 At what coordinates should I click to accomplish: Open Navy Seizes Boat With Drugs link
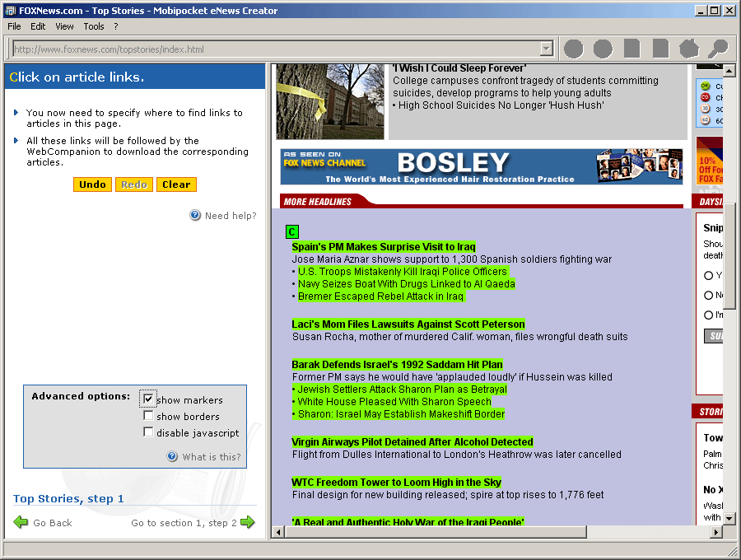pos(407,283)
